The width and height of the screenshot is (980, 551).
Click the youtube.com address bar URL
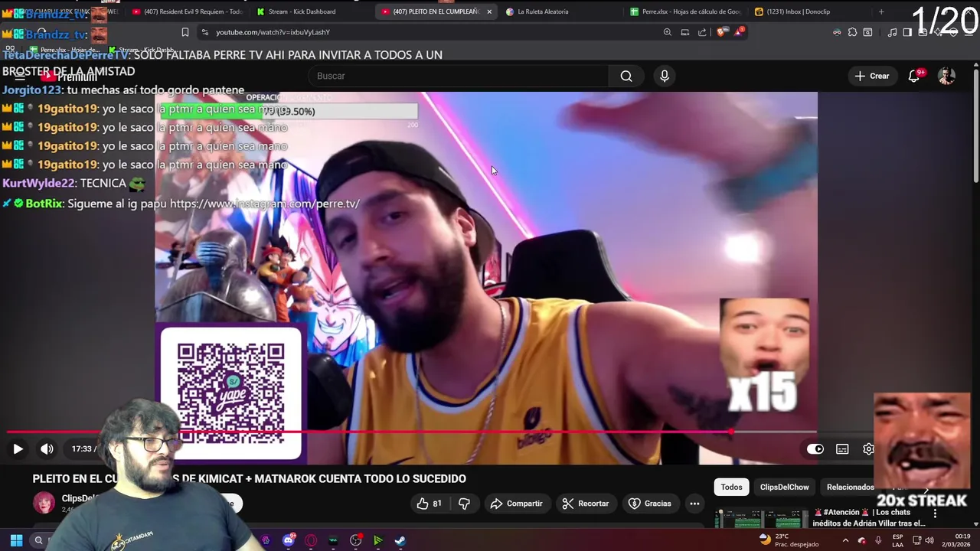(x=273, y=32)
